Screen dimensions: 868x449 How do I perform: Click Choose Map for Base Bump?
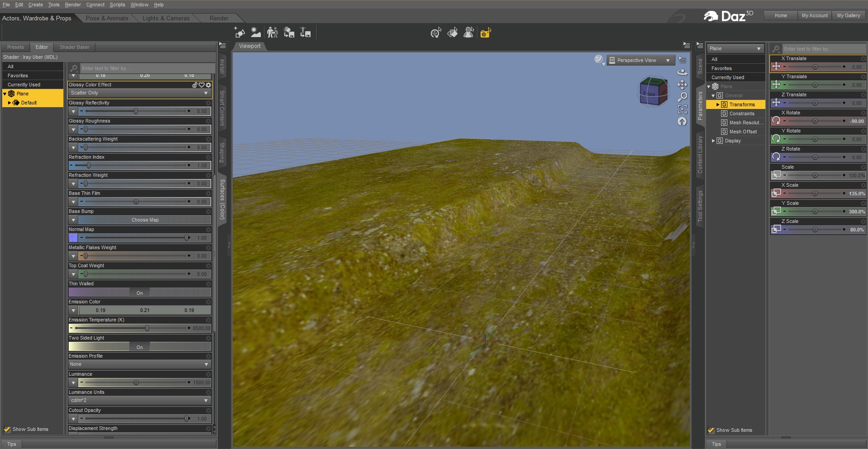coord(145,220)
